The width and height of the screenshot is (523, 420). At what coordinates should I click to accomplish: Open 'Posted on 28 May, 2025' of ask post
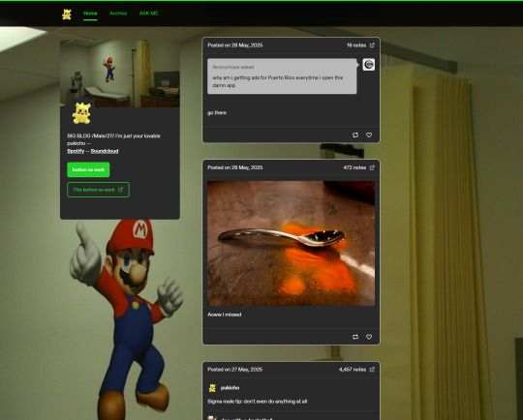pyautogui.click(x=234, y=45)
